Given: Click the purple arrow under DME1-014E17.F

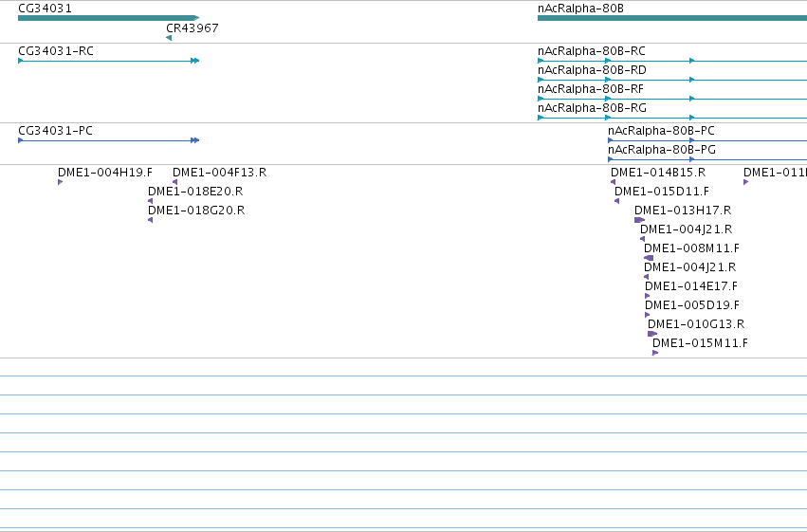Looking at the screenshot, I should (x=648, y=296).
